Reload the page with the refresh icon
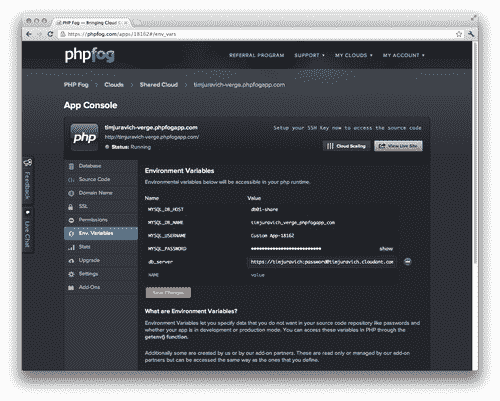The height and width of the screenshot is (401, 500). click(50, 34)
